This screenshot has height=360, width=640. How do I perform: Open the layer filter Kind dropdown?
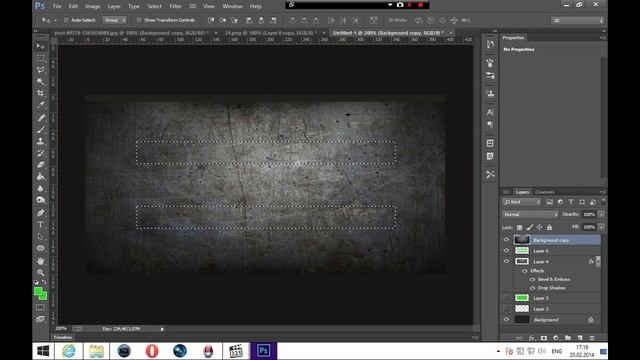[x=522, y=202]
